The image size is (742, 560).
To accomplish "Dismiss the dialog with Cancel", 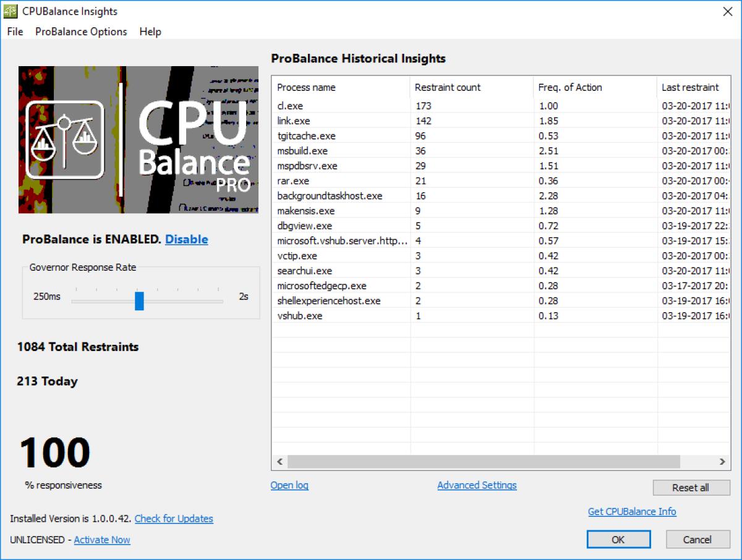I will click(697, 539).
